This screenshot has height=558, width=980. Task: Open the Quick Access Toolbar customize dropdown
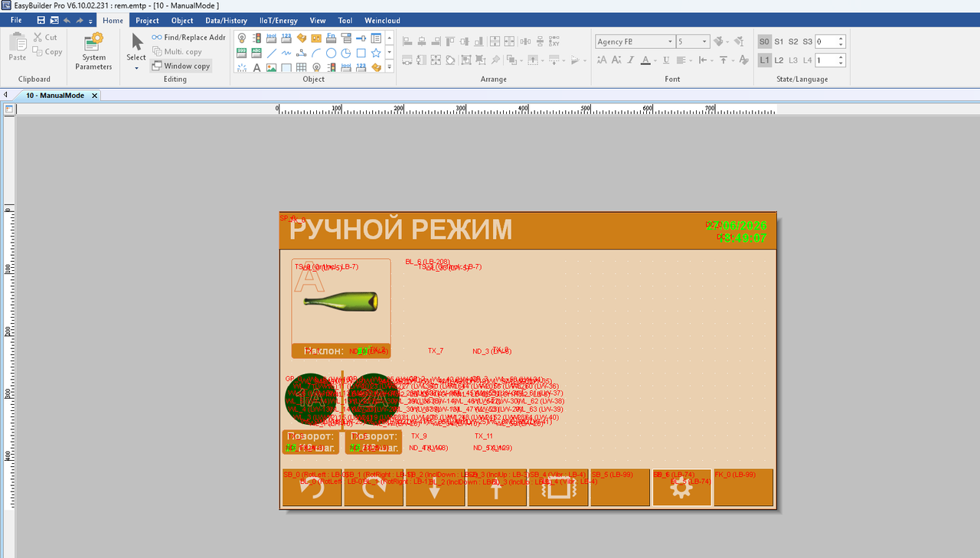[90, 21]
